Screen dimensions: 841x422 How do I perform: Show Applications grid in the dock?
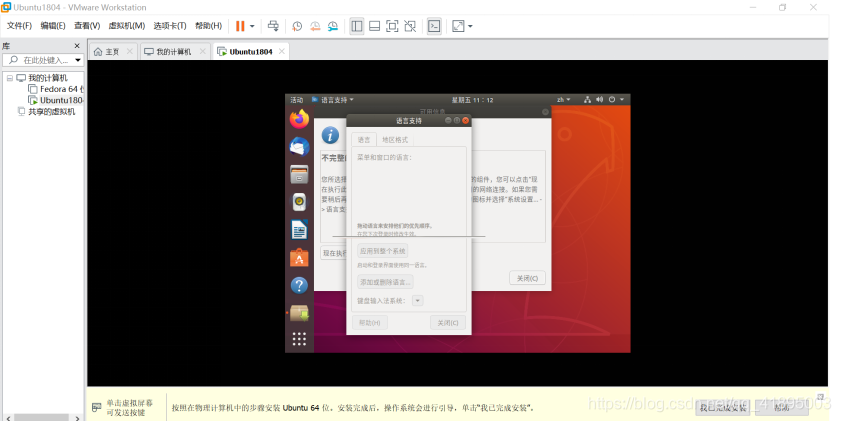pyautogui.click(x=299, y=339)
